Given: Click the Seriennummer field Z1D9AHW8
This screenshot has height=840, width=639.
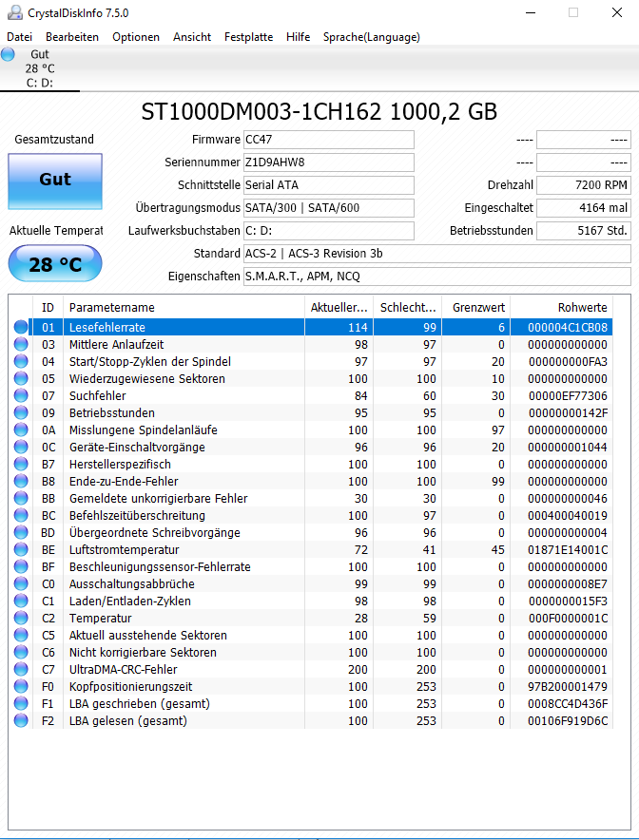Looking at the screenshot, I should pos(329,162).
